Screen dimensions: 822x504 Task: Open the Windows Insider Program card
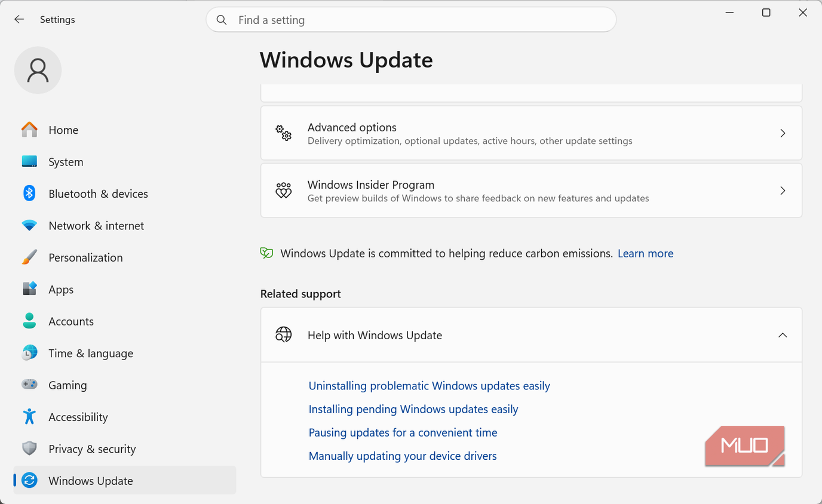pyautogui.click(x=531, y=190)
